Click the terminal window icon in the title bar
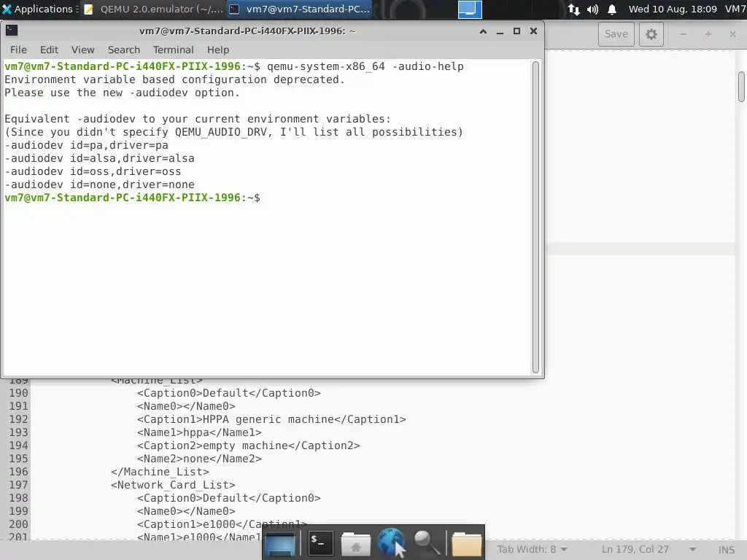 coord(12,31)
